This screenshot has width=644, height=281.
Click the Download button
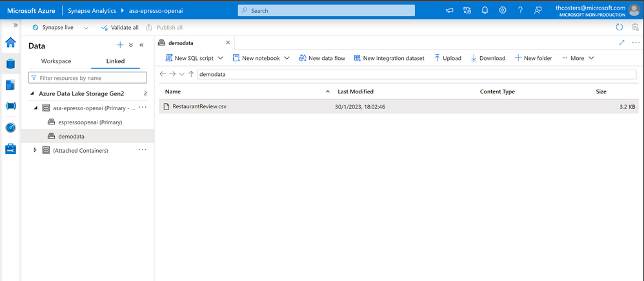click(488, 58)
